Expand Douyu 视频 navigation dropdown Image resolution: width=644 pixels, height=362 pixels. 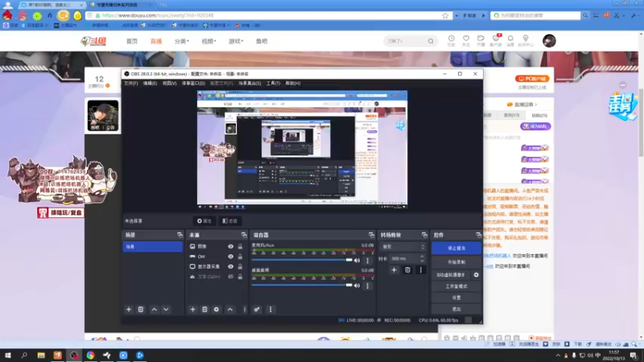[x=208, y=41]
